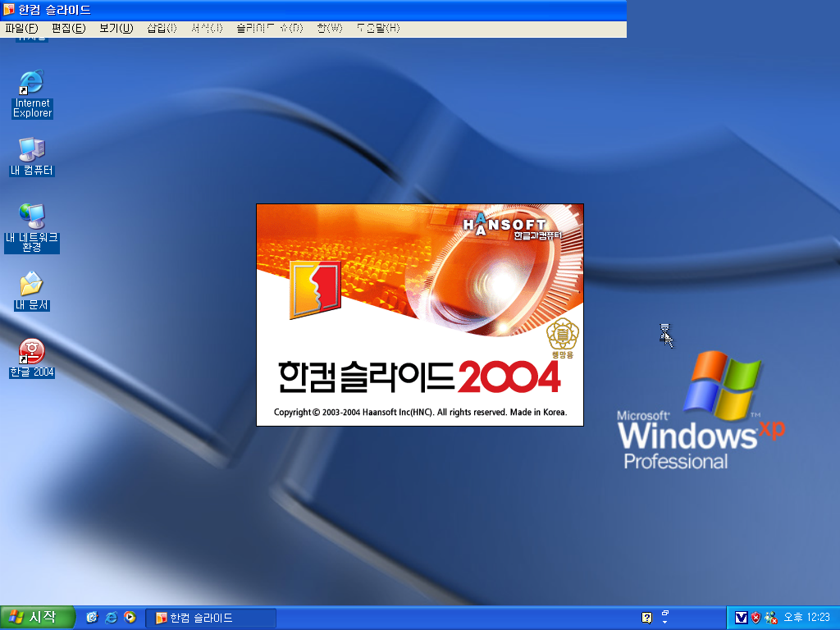This screenshot has width=840, height=630.
Task: Select the 한글 2004 desktop shortcut
Action: [x=32, y=358]
